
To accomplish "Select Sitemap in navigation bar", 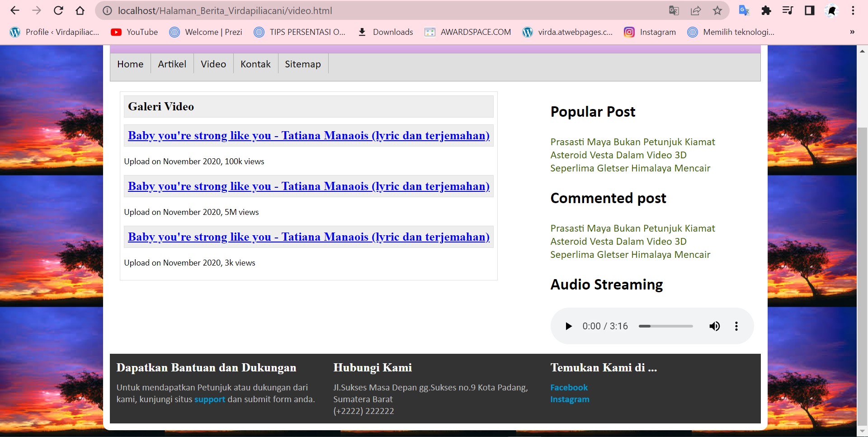I will pos(302,64).
